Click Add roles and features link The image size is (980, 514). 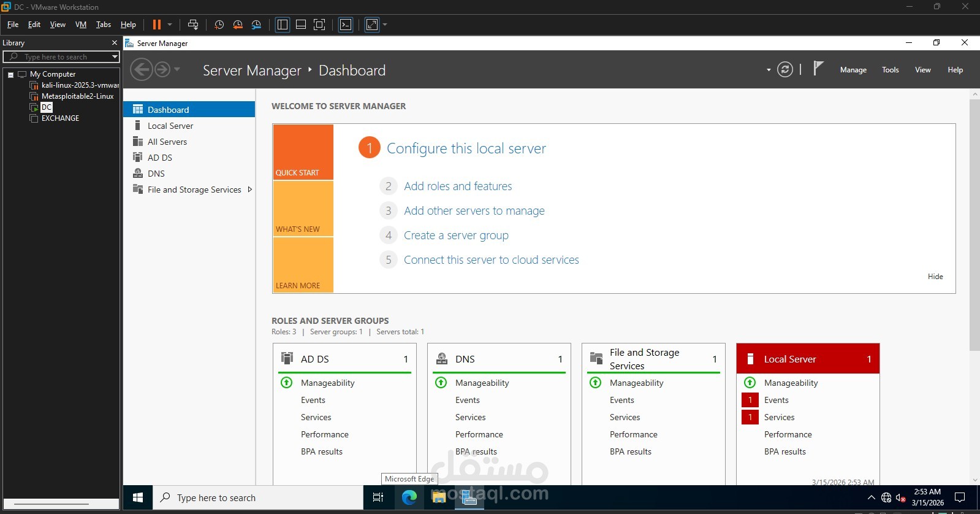[458, 186]
